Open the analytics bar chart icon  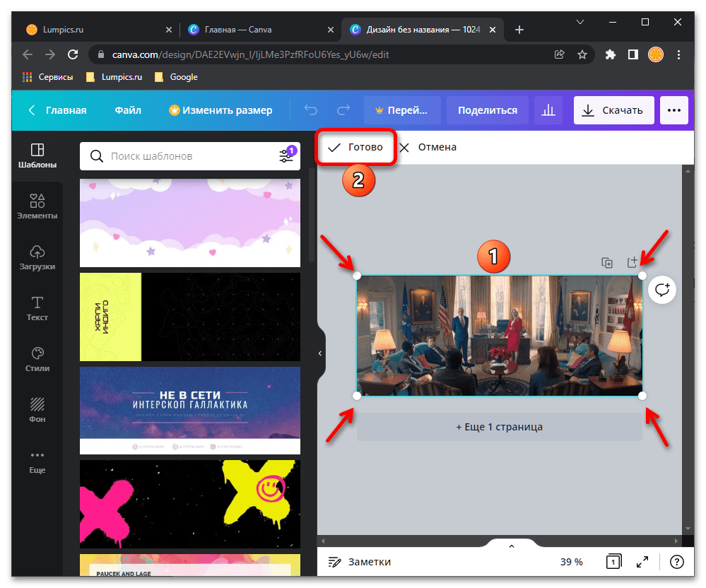pos(548,110)
